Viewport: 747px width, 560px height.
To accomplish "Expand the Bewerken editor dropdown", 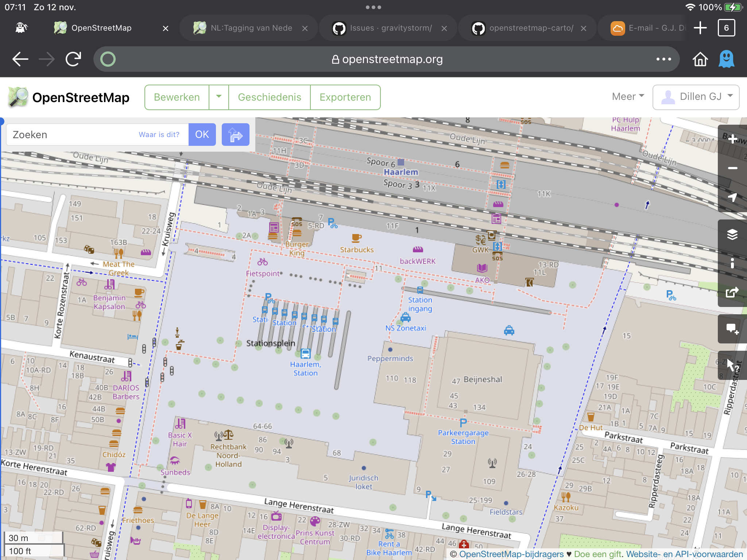I will click(219, 97).
